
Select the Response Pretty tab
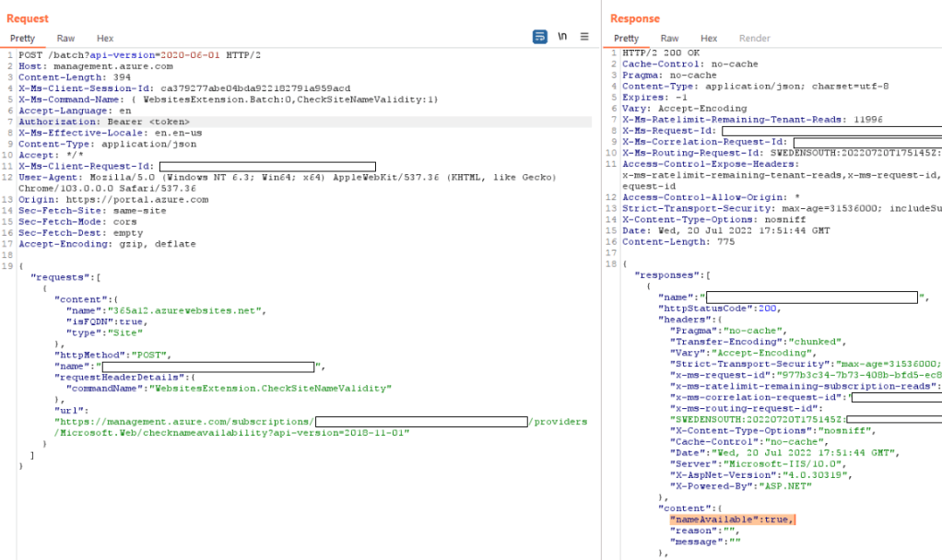pos(626,39)
